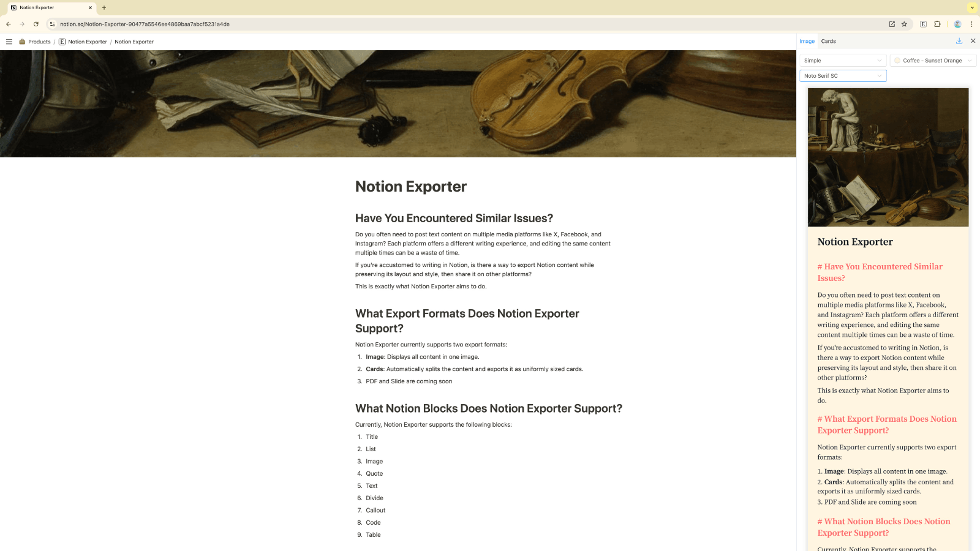Click heading 'Have You Encountered Similar Issues?' on page
Image resolution: width=980 pixels, height=551 pixels.
(454, 219)
